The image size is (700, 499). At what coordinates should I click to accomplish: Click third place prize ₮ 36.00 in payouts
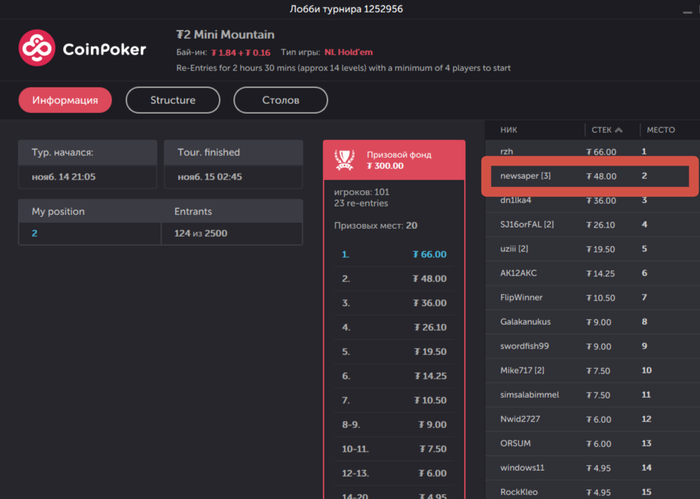[429, 303]
